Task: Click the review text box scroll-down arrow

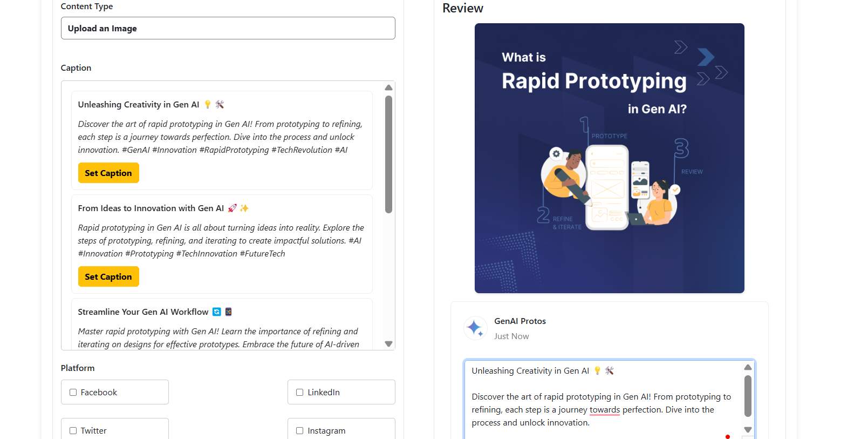Action: pos(748,430)
